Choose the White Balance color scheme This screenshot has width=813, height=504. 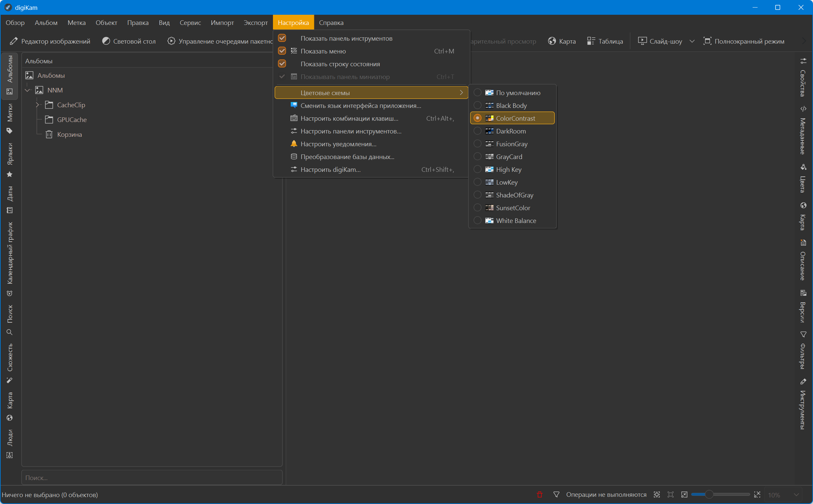515,221
